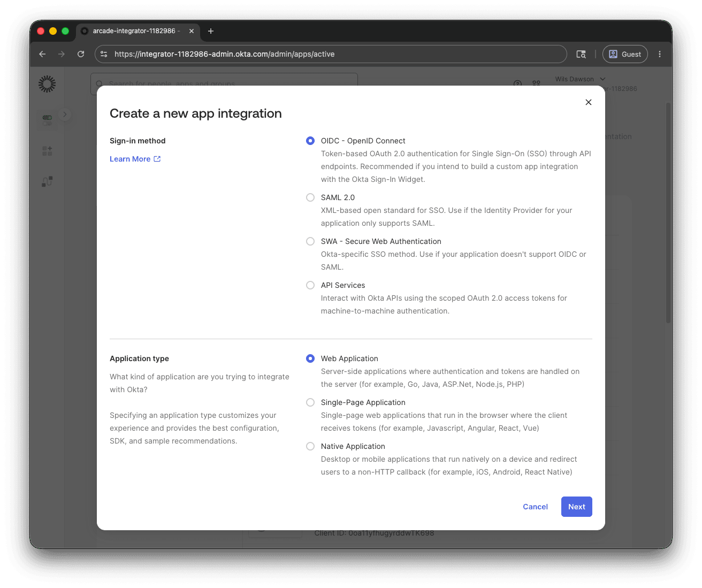Viewport: 702px width, 588px height.
Task: Click the Learn More external link icon
Action: click(157, 159)
